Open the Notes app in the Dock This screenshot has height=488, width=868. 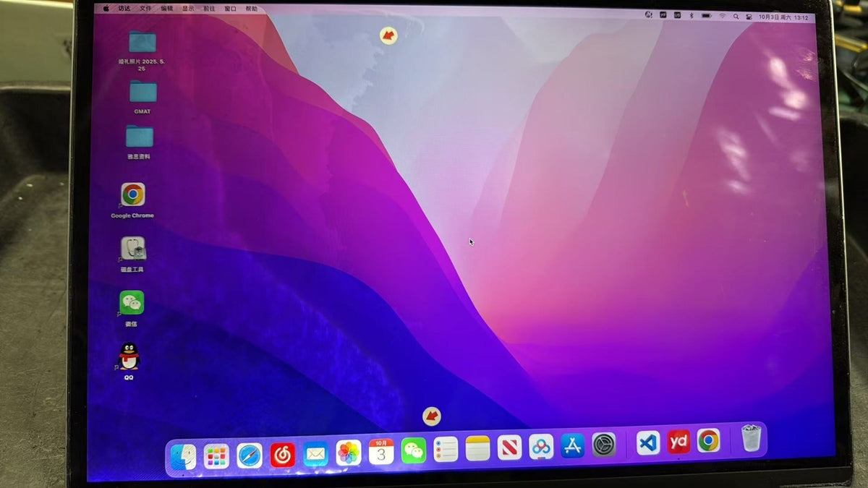pyautogui.click(x=478, y=448)
